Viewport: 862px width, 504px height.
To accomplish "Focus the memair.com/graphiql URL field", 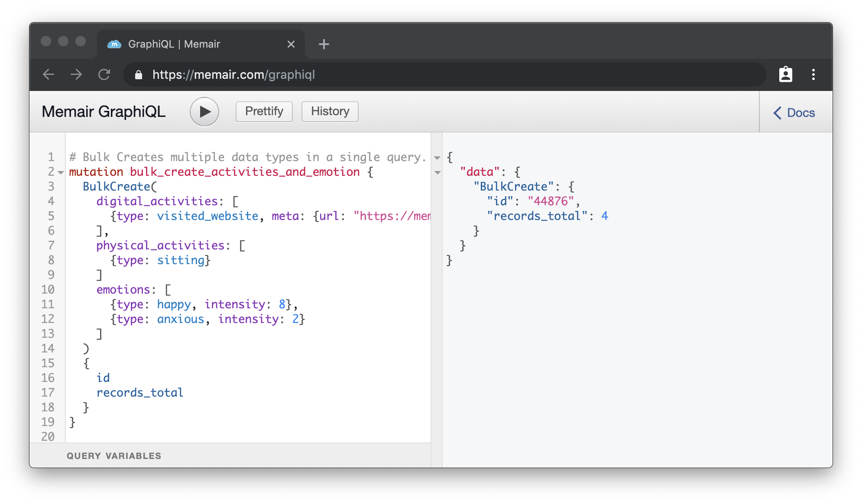I will [445, 74].
